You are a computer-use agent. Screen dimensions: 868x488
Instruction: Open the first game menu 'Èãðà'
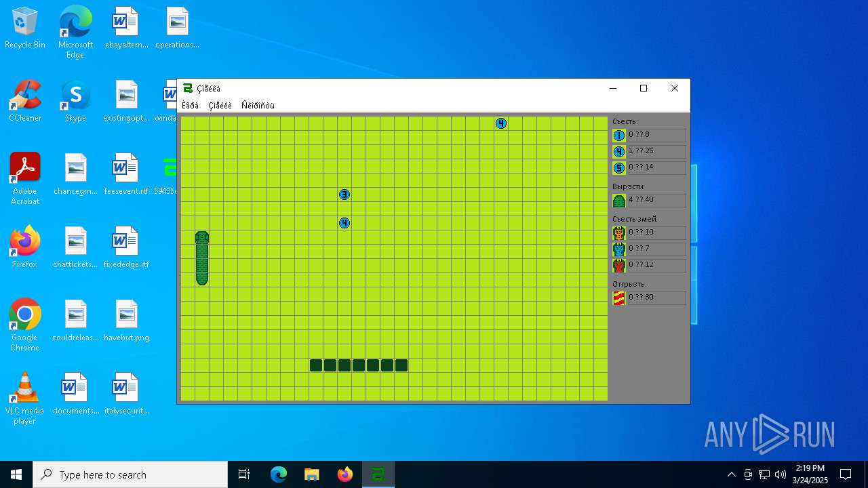[190, 105]
